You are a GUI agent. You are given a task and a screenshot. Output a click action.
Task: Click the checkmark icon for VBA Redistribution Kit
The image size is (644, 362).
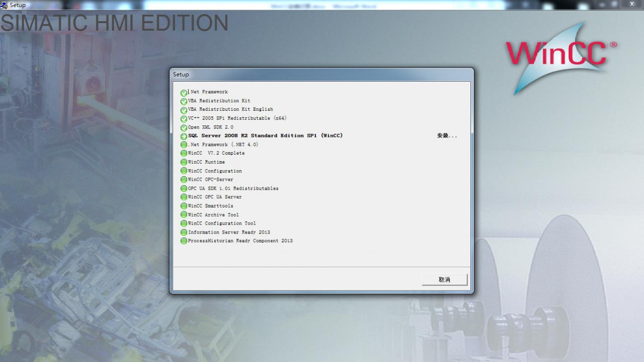pyautogui.click(x=184, y=102)
